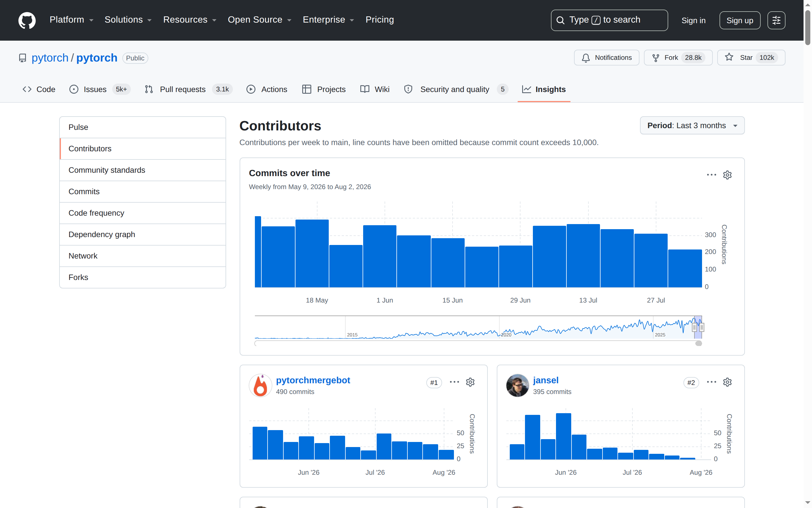The width and height of the screenshot is (812, 508).
Task: Expand the Resources menu
Action: coord(189,20)
